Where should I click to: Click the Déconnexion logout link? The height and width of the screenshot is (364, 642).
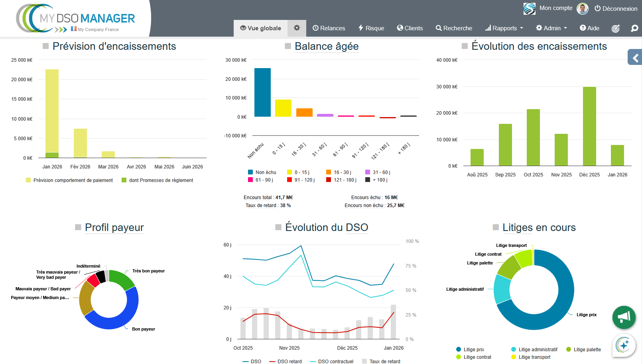pos(616,8)
